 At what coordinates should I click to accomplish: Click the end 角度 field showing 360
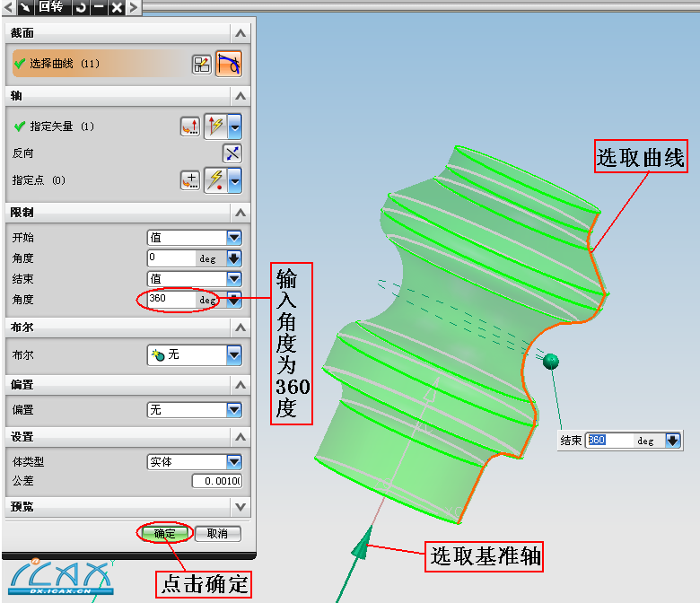pyautogui.click(x=171, y=299)
